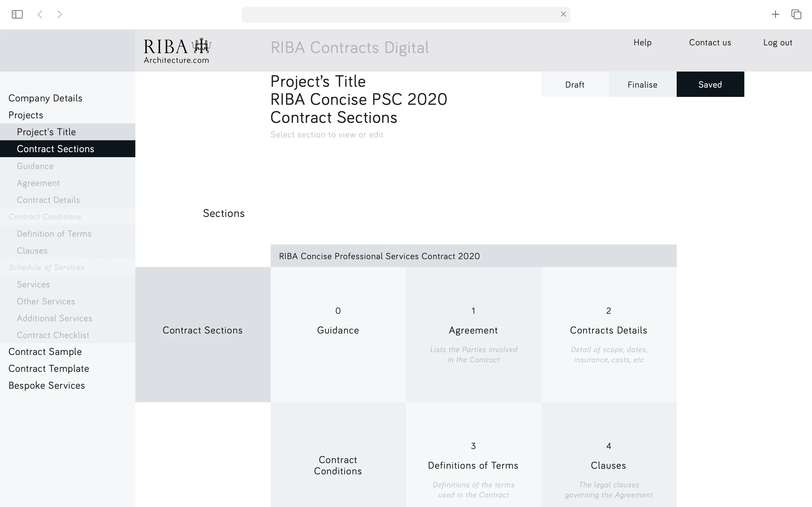Open the Contract Sections sidebar item

click(x=56, y=148)
